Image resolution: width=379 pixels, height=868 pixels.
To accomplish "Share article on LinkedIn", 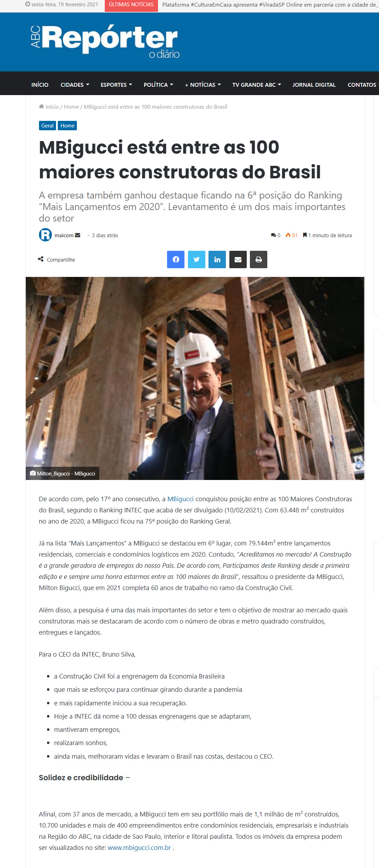I will point(217,259).
